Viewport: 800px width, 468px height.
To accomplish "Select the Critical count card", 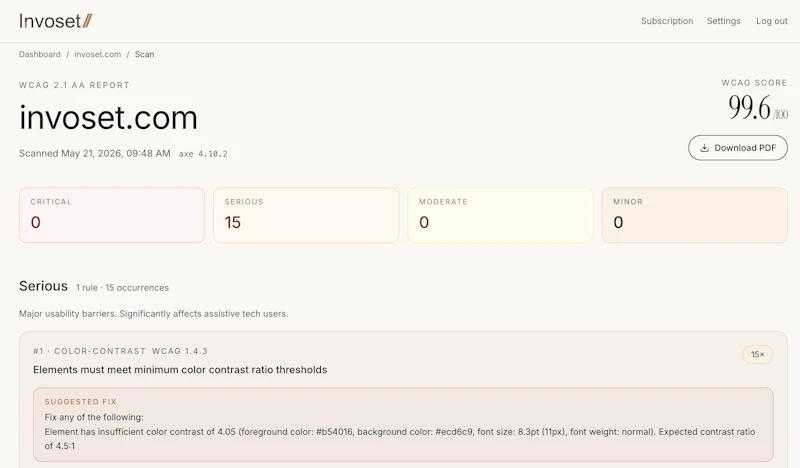I will point(112,215).
